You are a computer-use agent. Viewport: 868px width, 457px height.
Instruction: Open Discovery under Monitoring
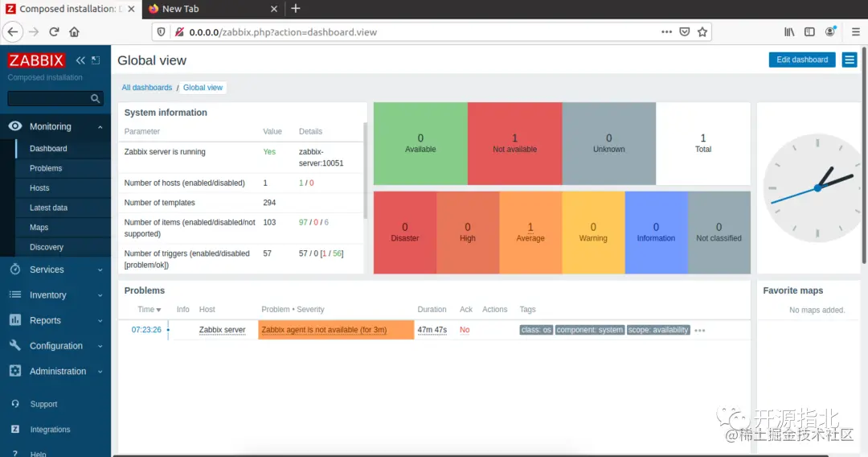pos(63,247)
